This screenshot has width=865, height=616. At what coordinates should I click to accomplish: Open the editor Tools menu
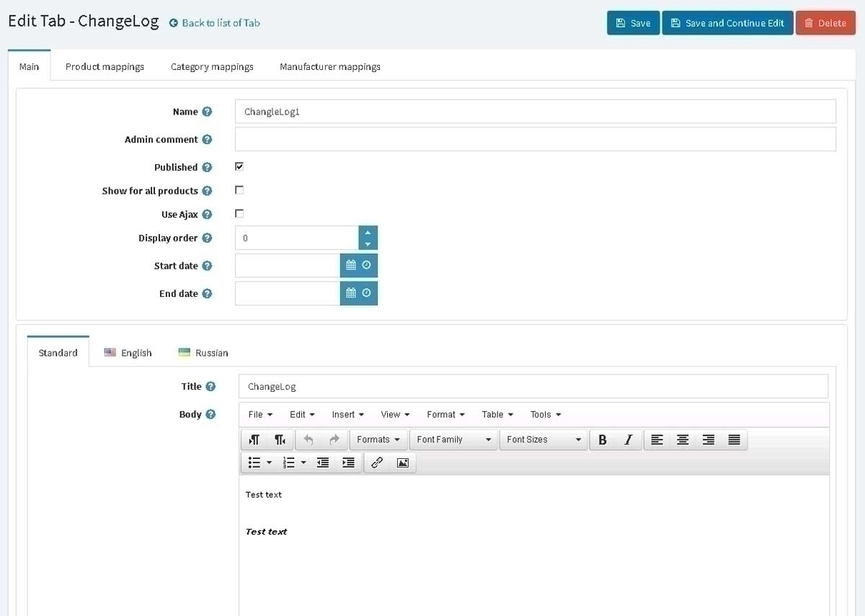546,414
